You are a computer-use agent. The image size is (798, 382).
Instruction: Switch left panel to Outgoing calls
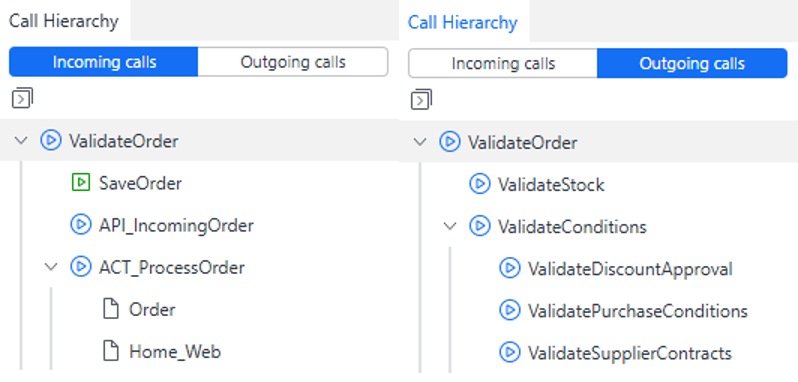[293, 62]
